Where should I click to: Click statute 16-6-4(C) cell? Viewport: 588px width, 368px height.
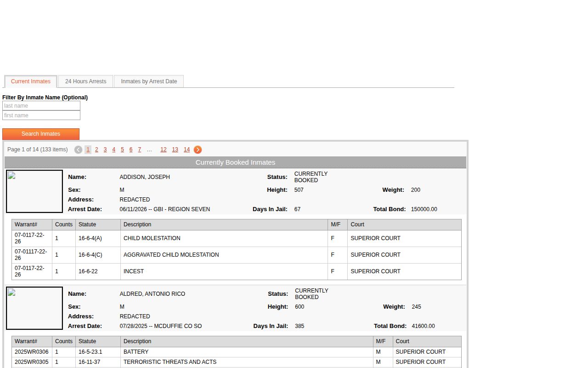tap(98, 255)
